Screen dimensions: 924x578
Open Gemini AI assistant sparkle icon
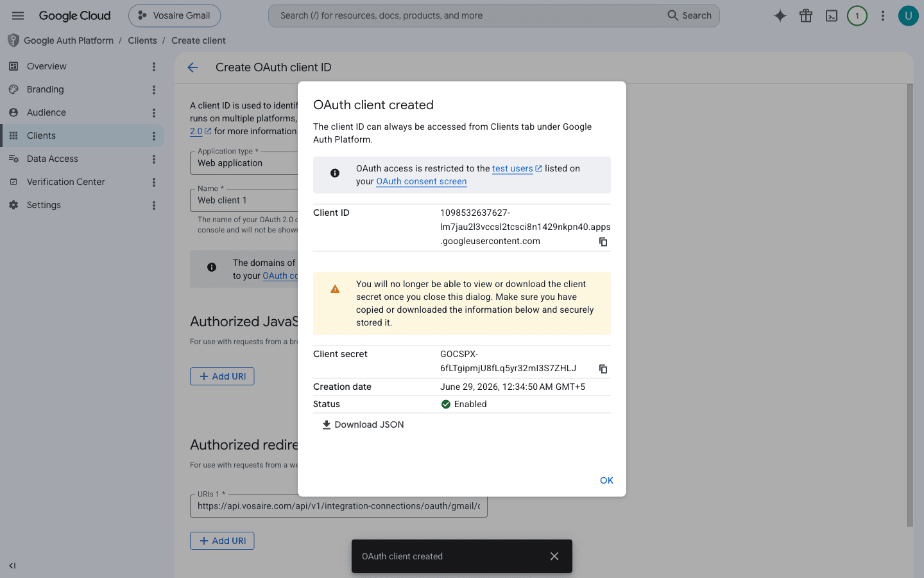pyautogui.click(x=780, y=16)
